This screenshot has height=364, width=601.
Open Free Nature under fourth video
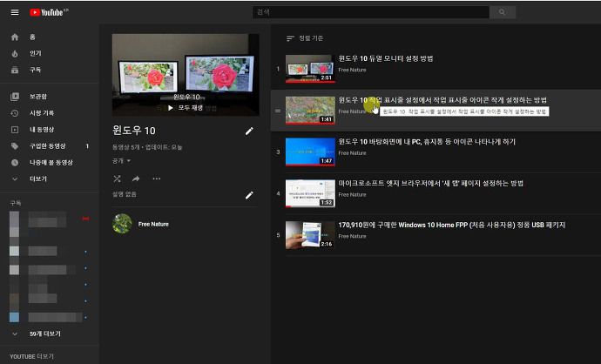click(x=352, y=195)
